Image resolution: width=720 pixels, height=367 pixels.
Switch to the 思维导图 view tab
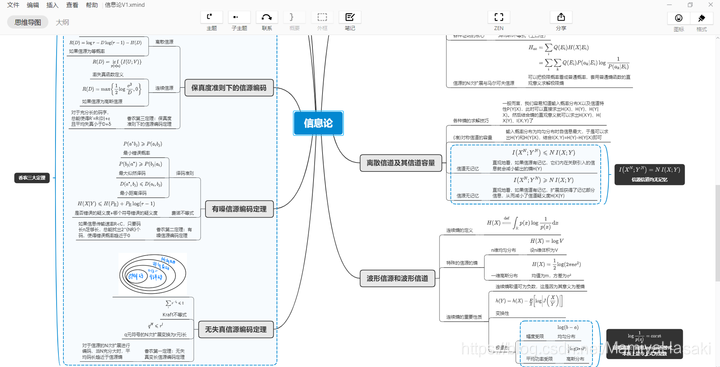pos(28,22)
